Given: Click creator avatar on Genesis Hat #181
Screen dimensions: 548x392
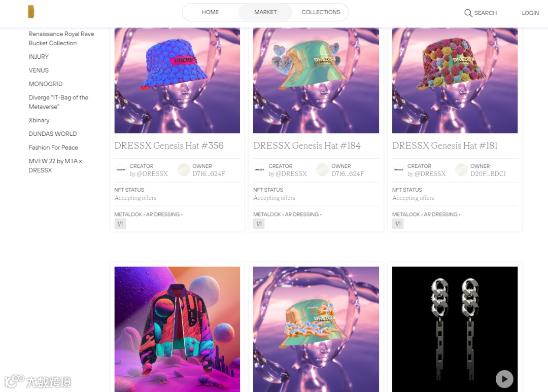Looking at the screenshot, I should tap(399, 169).
